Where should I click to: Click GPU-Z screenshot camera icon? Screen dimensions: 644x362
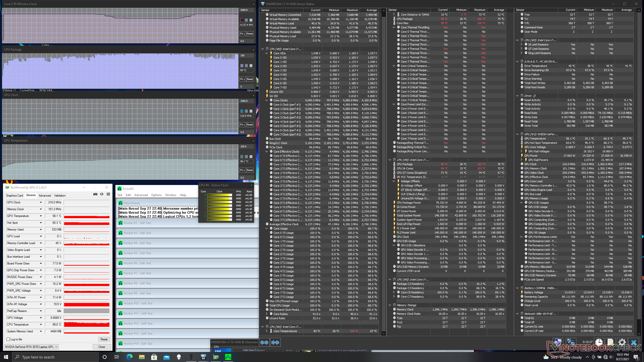[x=95, y=194]
